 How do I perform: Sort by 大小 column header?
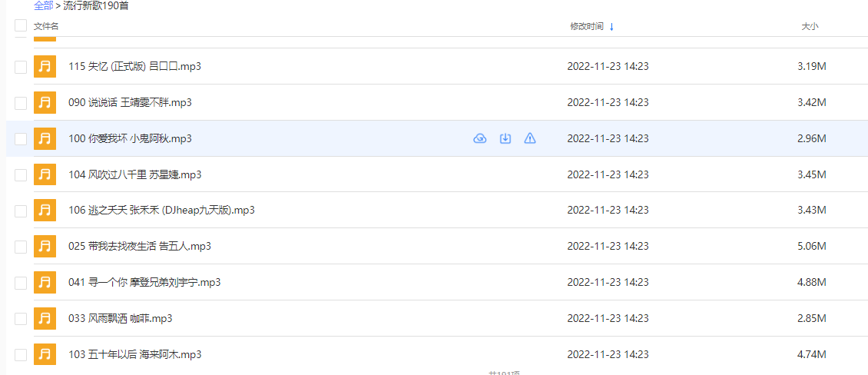click(810, 27)
